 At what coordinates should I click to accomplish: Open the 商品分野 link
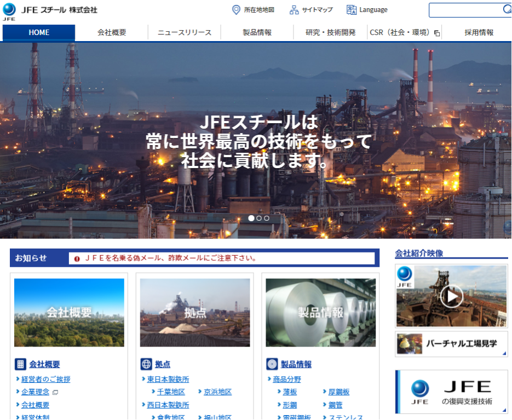(x=287, y=379)
